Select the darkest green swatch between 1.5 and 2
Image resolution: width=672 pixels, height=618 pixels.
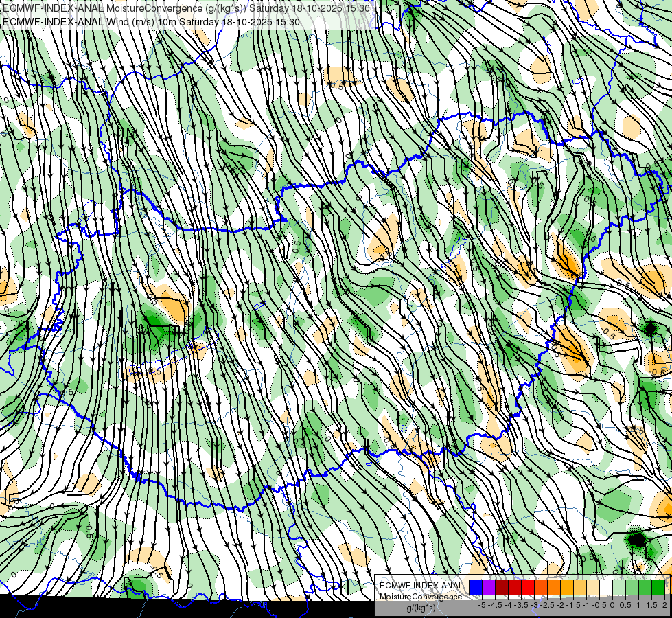pos(658,587)
